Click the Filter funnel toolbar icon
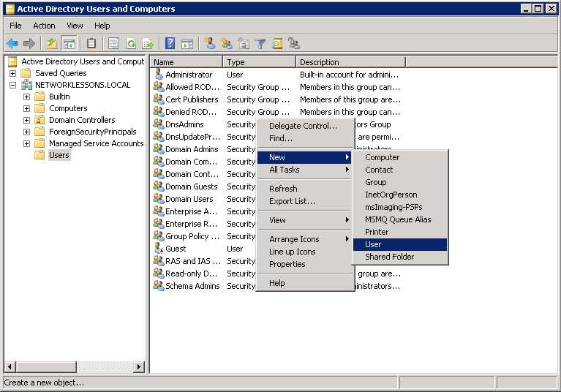The image size is (561, 392). pyautogui.click(x=260, y=44)
